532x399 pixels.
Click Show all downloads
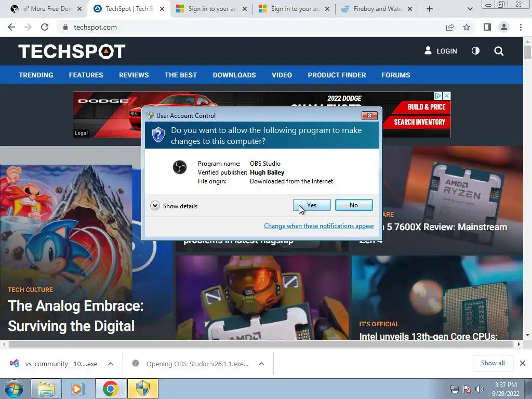click(493, 363)
